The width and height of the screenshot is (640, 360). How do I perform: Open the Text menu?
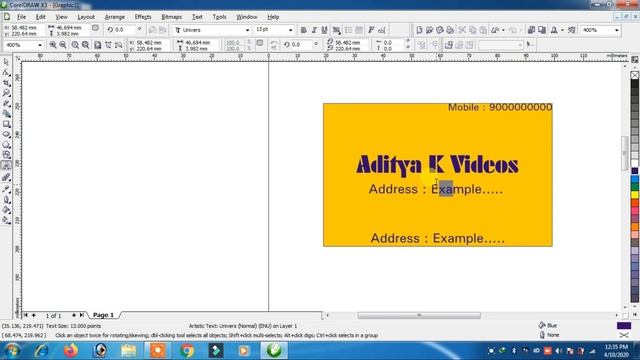point(197,17)
